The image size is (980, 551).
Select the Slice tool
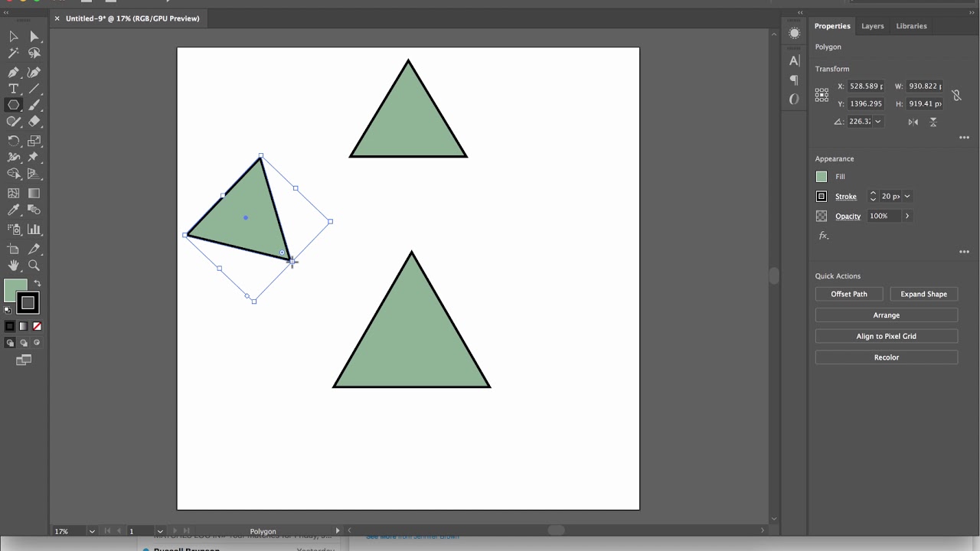click(x=34, y=249)
